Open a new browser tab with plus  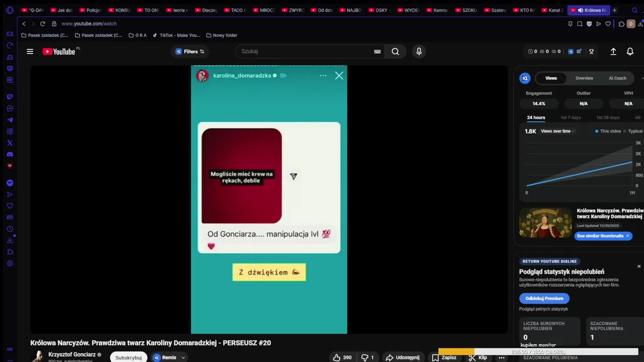click(x=614, y=10)
